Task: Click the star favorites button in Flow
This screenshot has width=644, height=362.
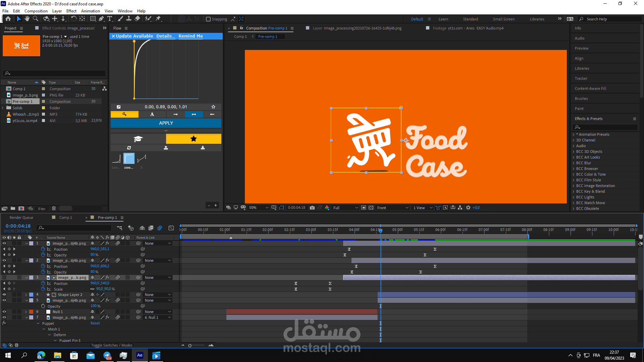Action: pyautogui.click(x=194, y=139)
